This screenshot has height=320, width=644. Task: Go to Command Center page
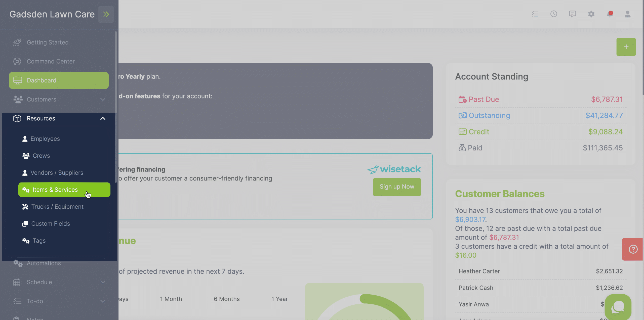59,62
